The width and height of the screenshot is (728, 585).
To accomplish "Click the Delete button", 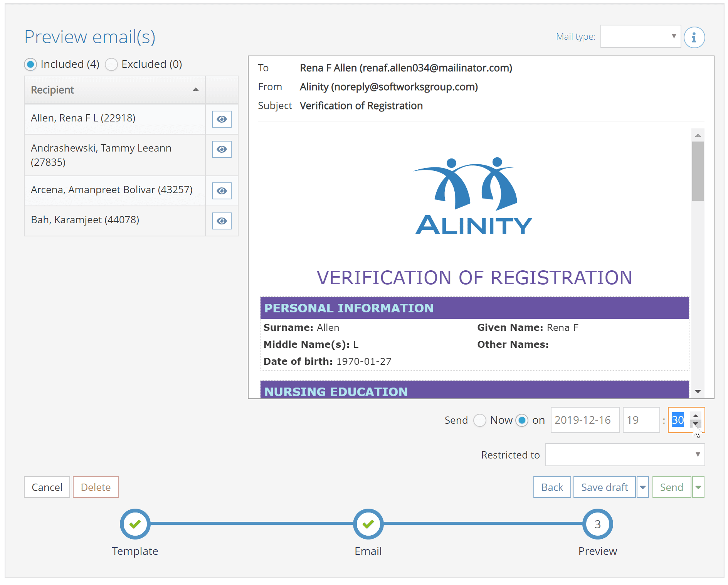I will click(96, 487).
